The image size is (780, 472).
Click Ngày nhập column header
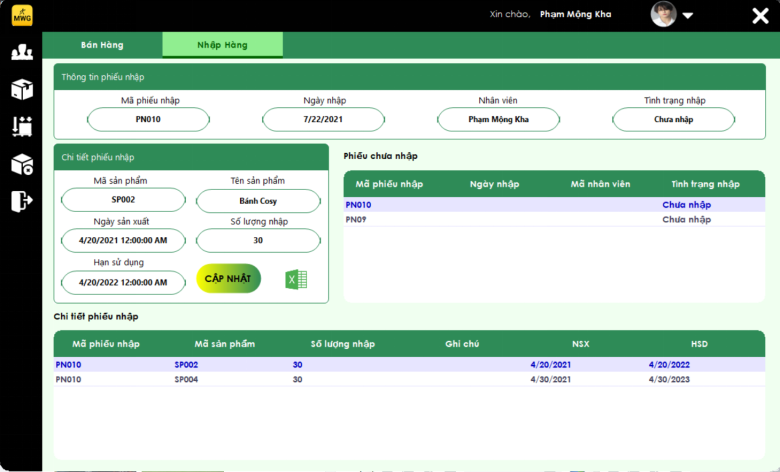[x=494, y=184]
